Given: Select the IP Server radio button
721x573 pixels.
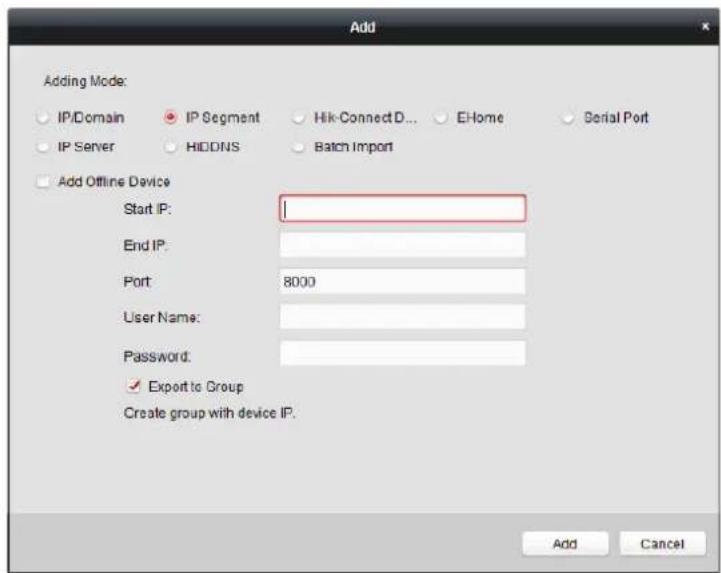Looking at the screenshot, I should (x=43, y=147).
